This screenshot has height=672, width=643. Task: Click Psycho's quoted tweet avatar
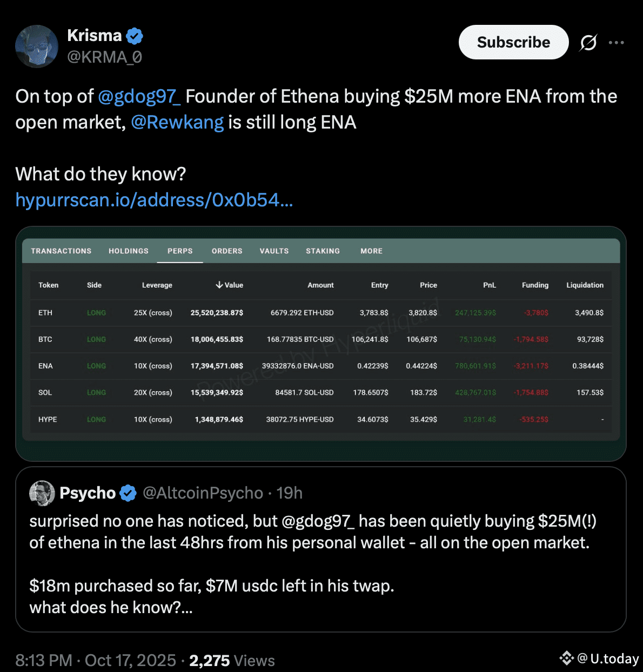click(x=42, y=493)
